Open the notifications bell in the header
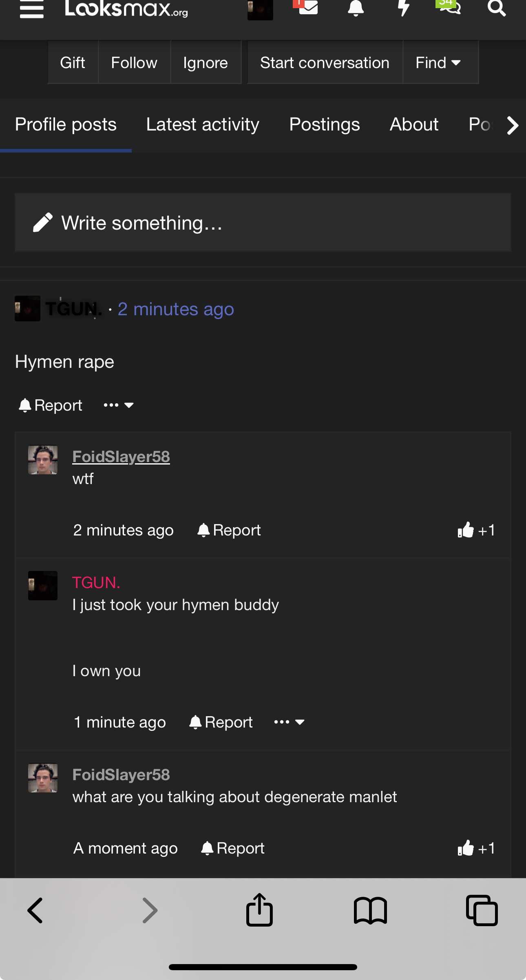 pyautogui.click(x=356, y=8)
